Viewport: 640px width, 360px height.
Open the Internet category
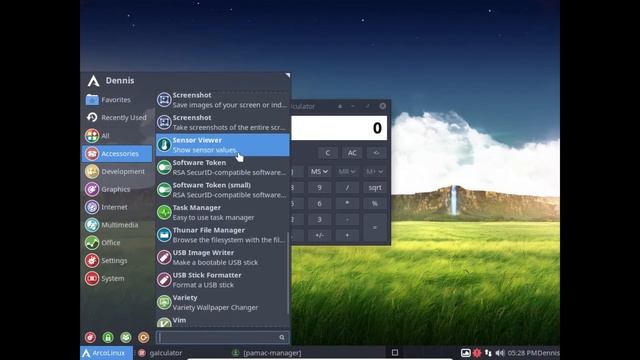(x=117, y=207)
